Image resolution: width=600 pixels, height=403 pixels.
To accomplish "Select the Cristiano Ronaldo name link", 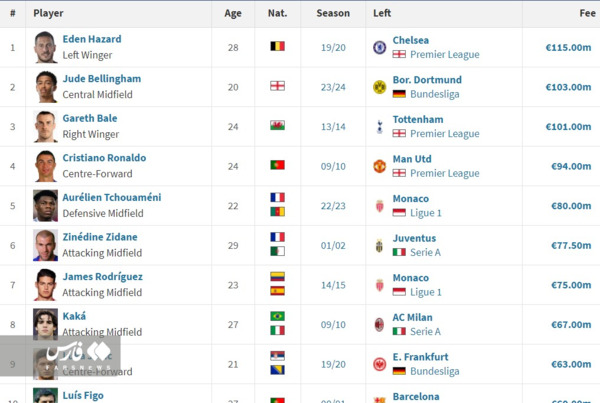I will pyautogui.click(x=104, y=158).
